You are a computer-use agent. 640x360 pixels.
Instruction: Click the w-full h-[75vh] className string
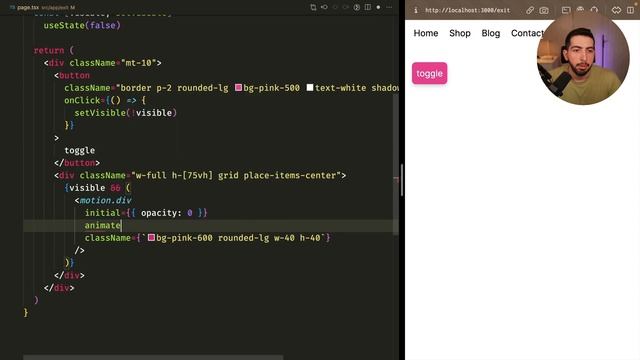click(236, 176)
